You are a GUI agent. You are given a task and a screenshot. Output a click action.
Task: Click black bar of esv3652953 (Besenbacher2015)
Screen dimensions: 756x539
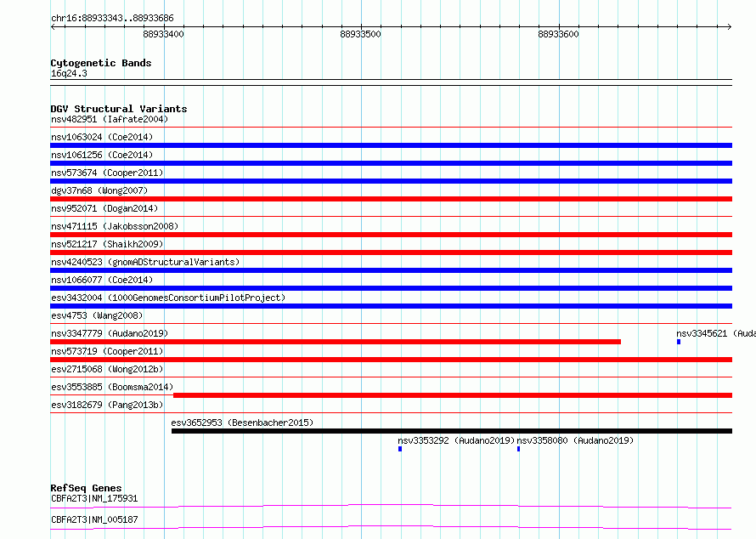pyautogui.click(x=452, y=431)
